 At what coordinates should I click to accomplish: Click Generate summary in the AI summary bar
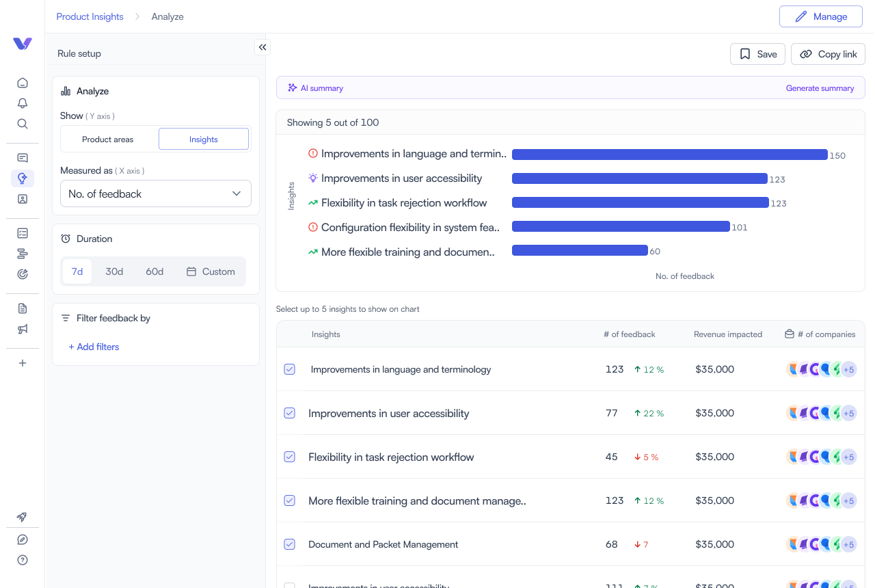click(x=820, y=88)
